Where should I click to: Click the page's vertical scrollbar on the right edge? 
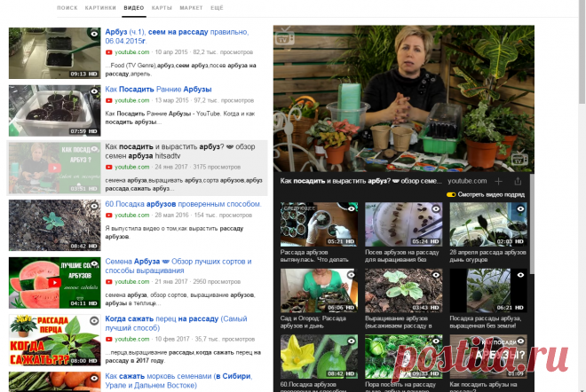pyautogui.click(x=582, y=52)
